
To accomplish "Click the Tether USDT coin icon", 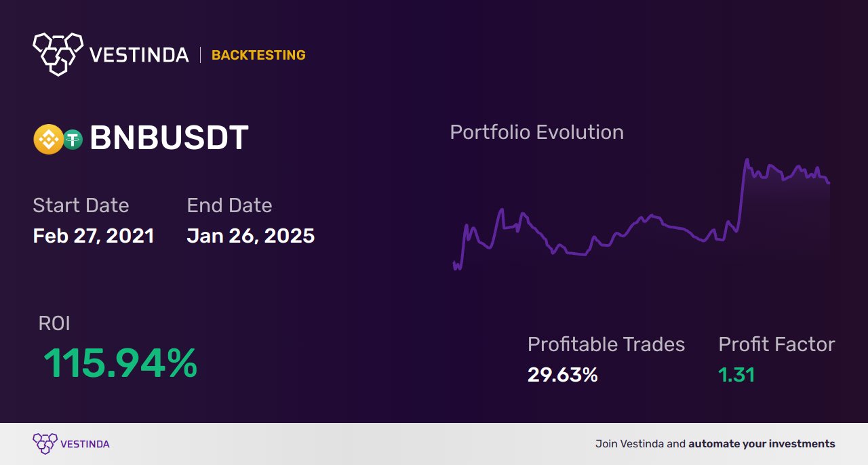I will (x=73, y=140).
